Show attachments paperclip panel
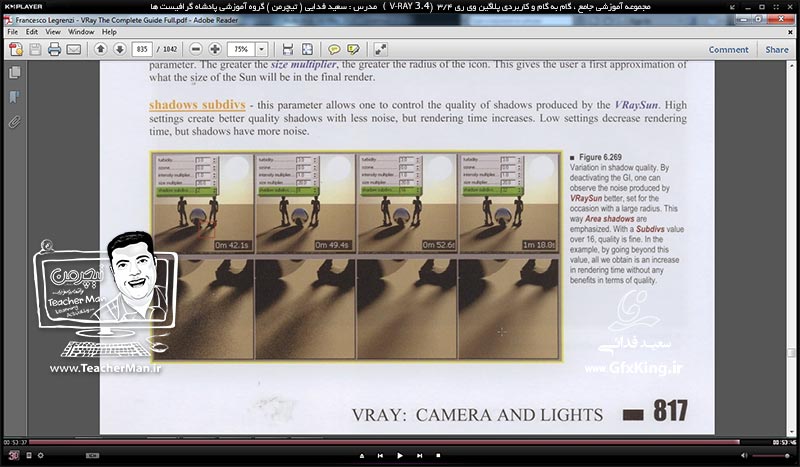 coord(15,122)
